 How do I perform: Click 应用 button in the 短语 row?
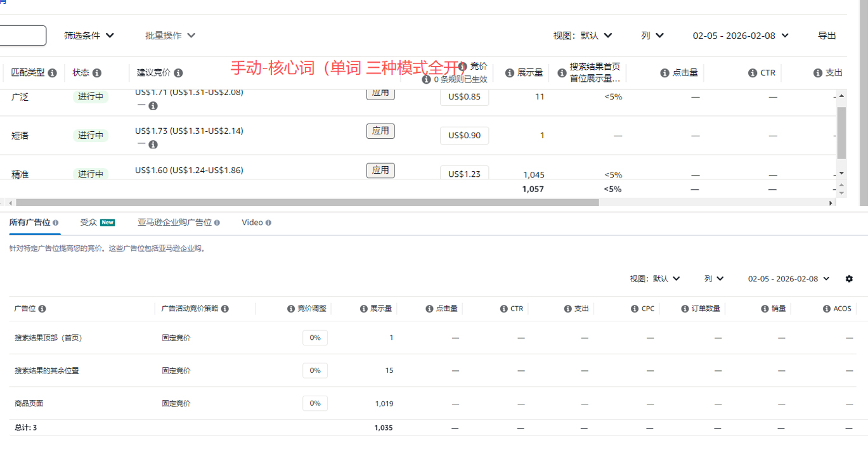(x=380, y=131)
